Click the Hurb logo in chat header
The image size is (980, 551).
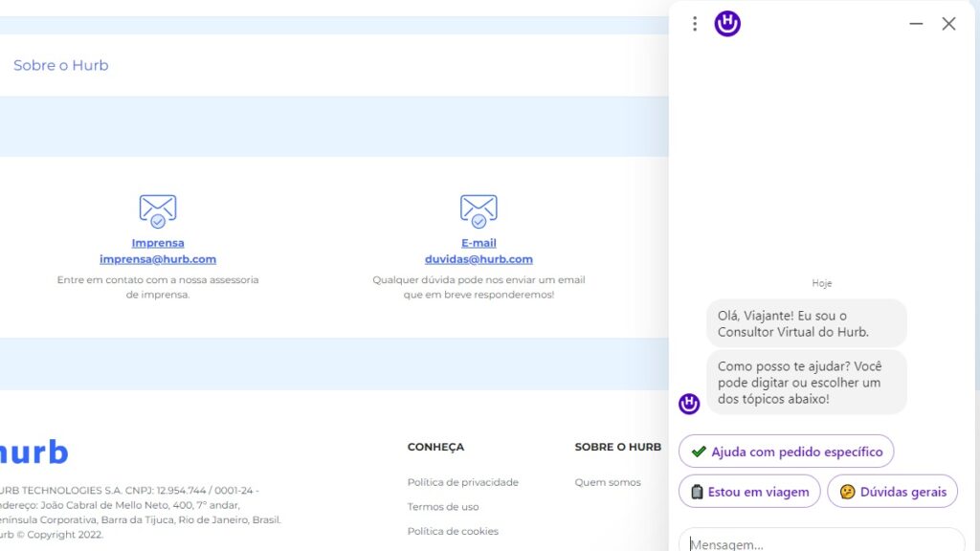click(727, 24)
